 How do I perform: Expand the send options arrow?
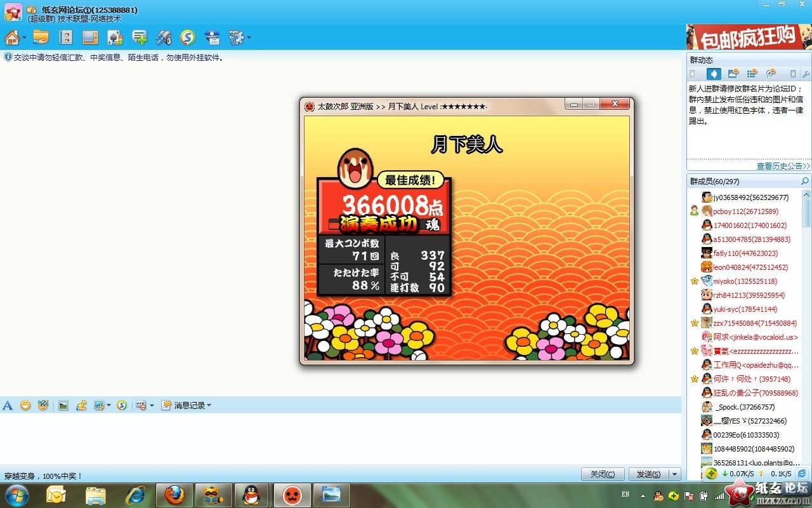674,474
